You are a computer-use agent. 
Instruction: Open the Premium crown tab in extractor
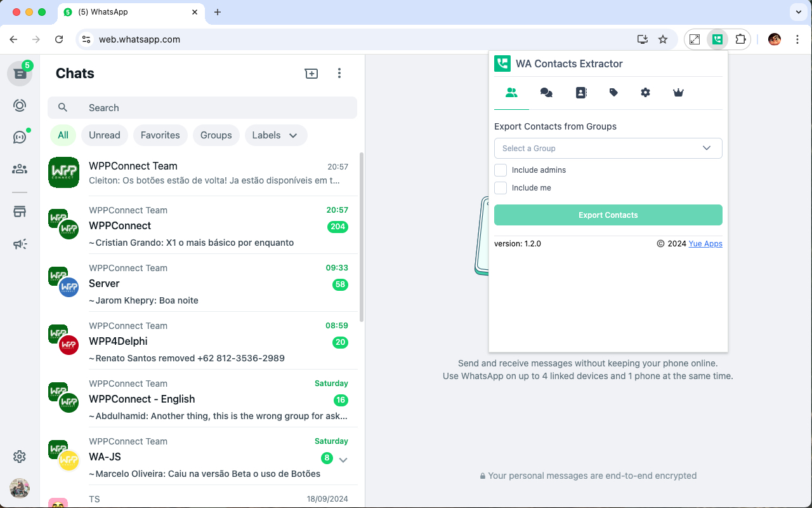[x=678, y=93]
